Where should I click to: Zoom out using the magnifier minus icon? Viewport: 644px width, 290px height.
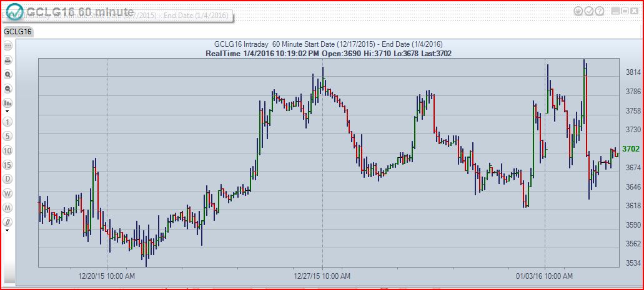click(8, 89)
